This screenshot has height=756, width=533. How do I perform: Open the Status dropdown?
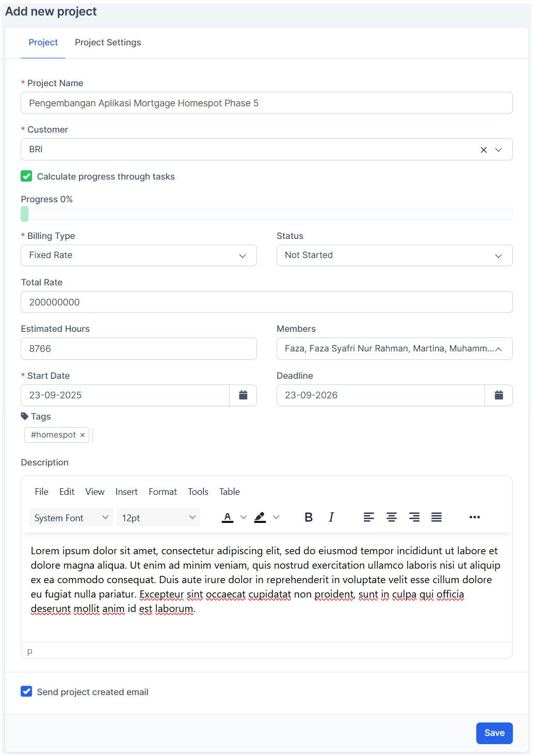click(x=394, y=255)
